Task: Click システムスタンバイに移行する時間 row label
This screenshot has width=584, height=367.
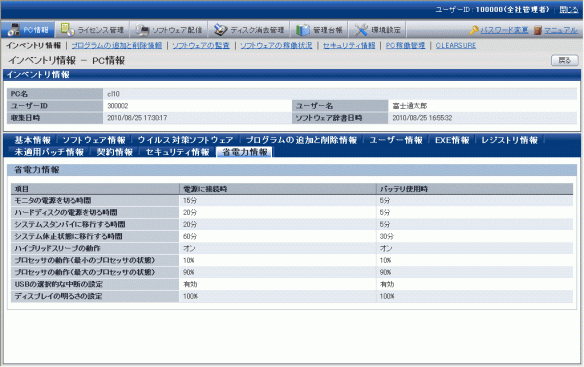Action: point(70,224)
